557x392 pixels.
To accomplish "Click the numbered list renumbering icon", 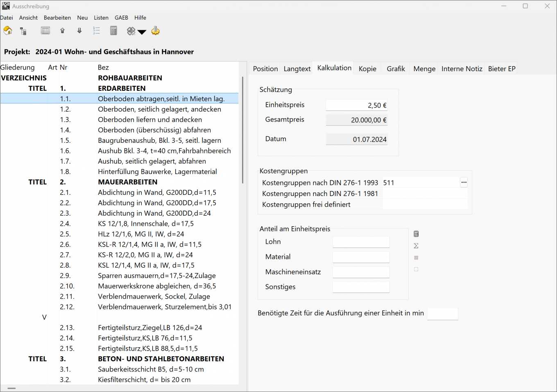I will 97,31.
